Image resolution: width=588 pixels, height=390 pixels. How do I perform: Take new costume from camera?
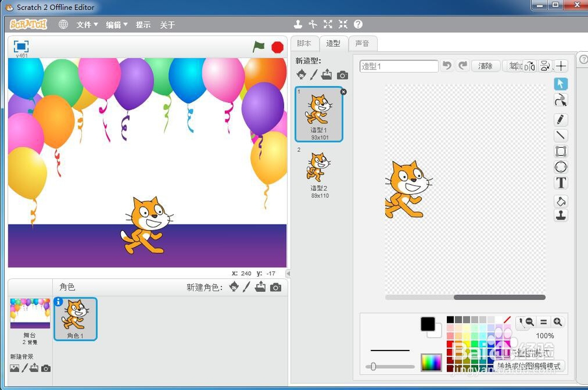(x=342, y=75)
